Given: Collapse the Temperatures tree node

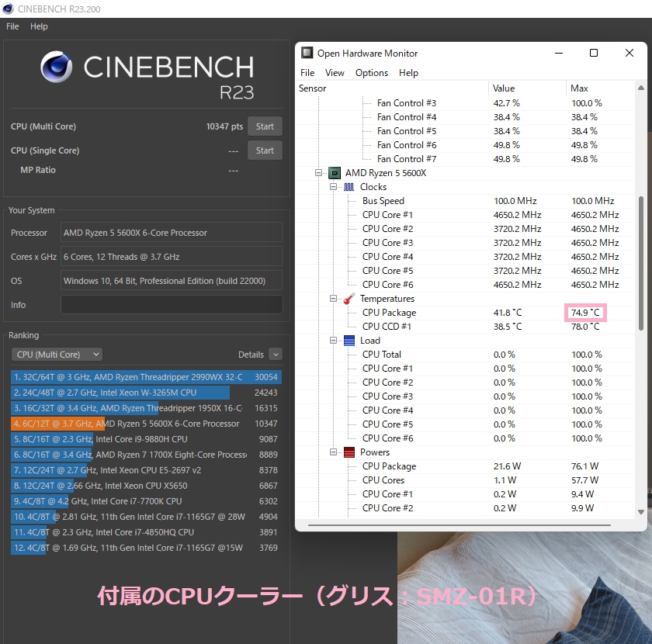Looking at the screenshot, I should (333, 299).
